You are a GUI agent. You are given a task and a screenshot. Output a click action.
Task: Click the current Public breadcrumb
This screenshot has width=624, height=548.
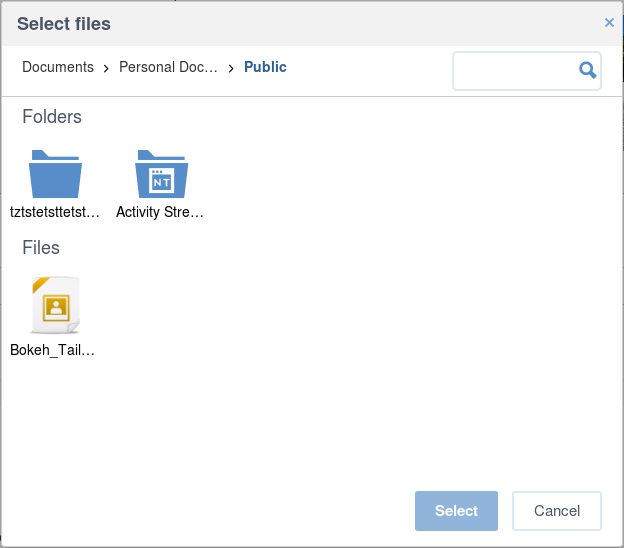(265, 67)
